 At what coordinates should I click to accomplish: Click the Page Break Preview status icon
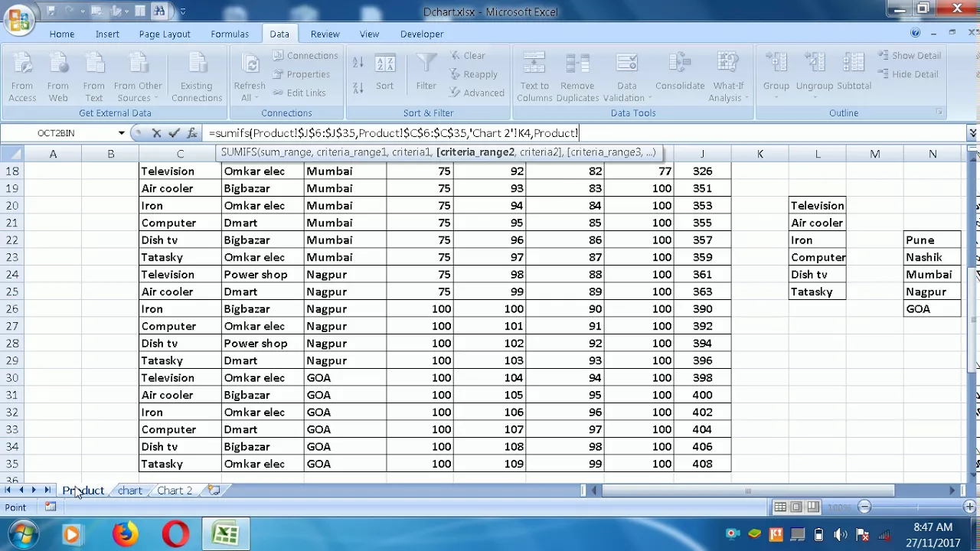point(813,507)
